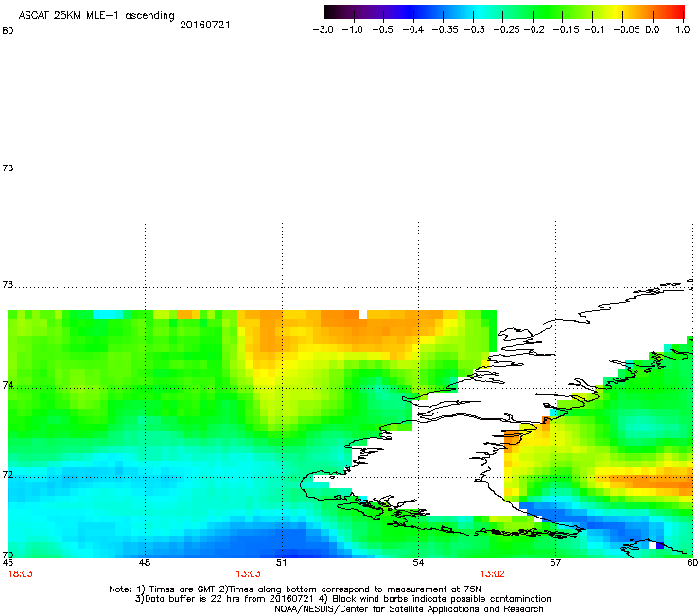Click the colorbar label -0.15
This screenshot has height=615, width=700.
point(566,30)
